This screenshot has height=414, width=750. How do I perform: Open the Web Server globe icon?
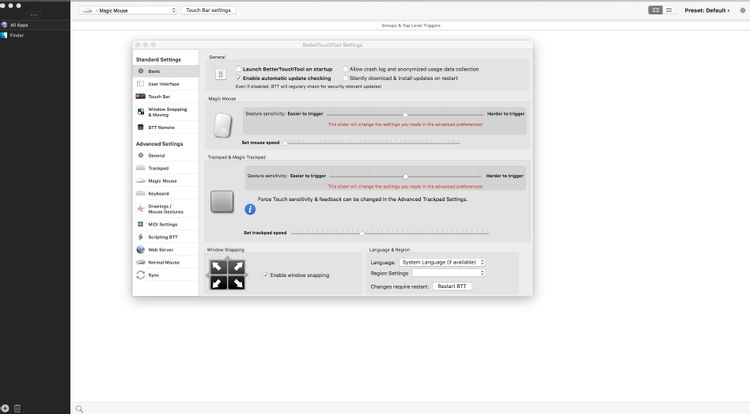(141, 250)
